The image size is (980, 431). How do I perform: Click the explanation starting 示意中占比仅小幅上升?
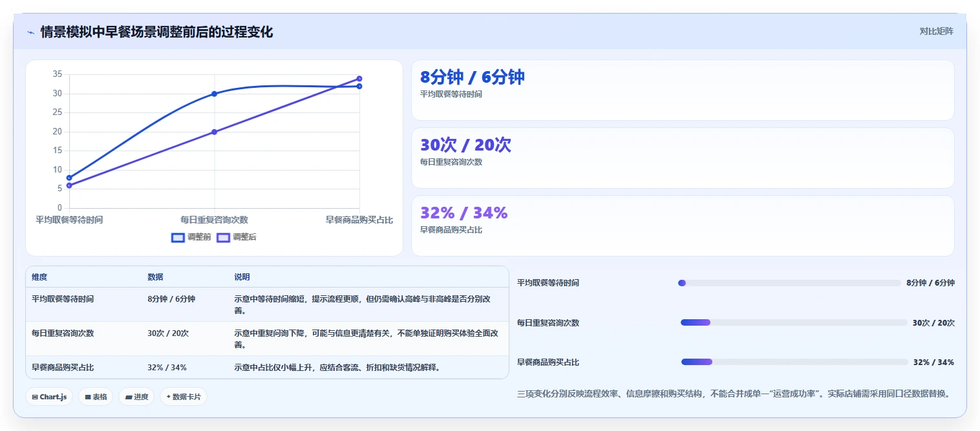coord(337,368)
